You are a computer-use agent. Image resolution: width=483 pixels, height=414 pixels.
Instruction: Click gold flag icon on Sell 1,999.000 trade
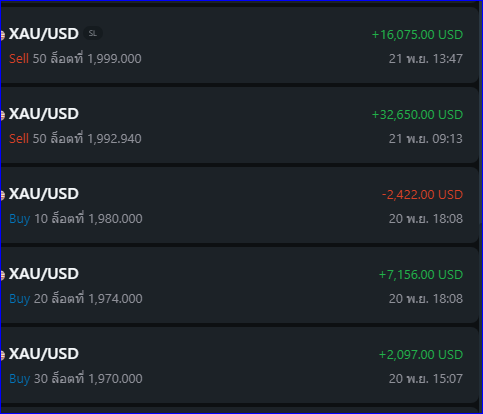2,35
